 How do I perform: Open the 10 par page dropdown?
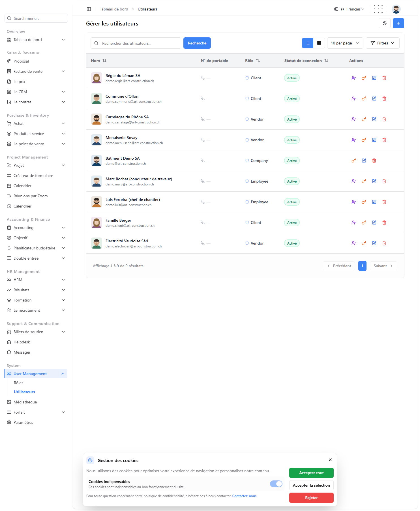345,43
